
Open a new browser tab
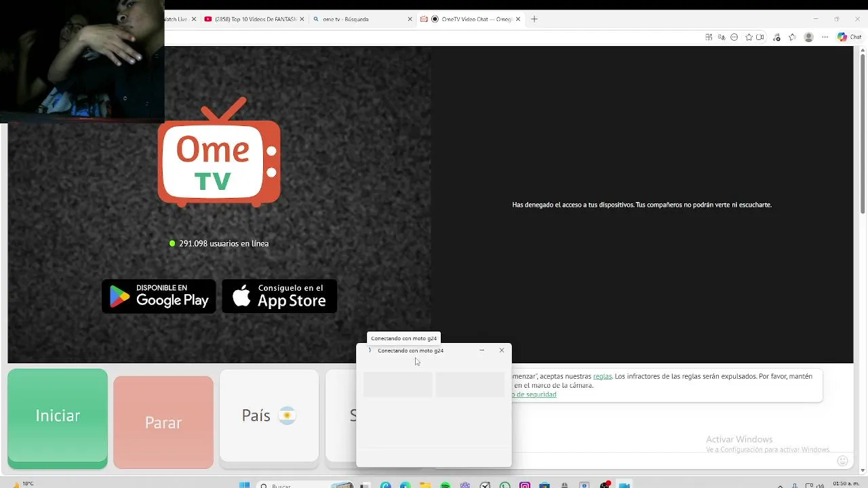click(534, 19)
